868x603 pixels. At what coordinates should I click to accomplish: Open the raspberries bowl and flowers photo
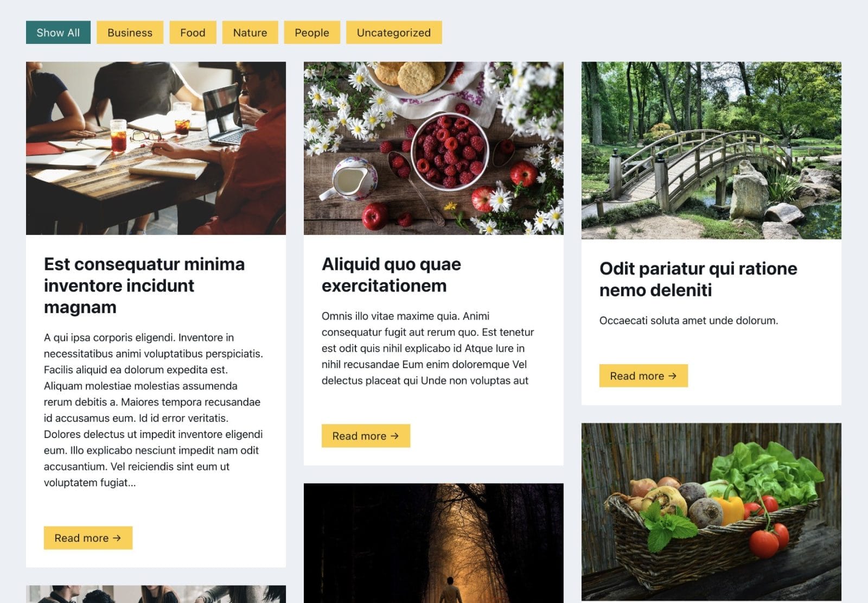[x=433, y=148]
